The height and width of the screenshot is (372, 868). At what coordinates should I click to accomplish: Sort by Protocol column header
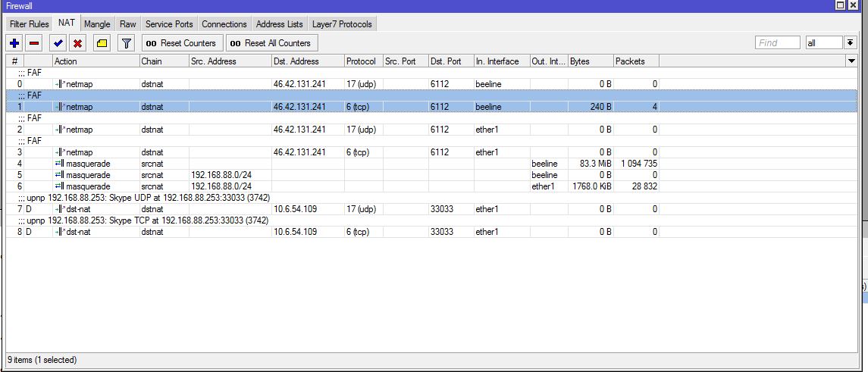pyautogui.click(x=364, y=61)
